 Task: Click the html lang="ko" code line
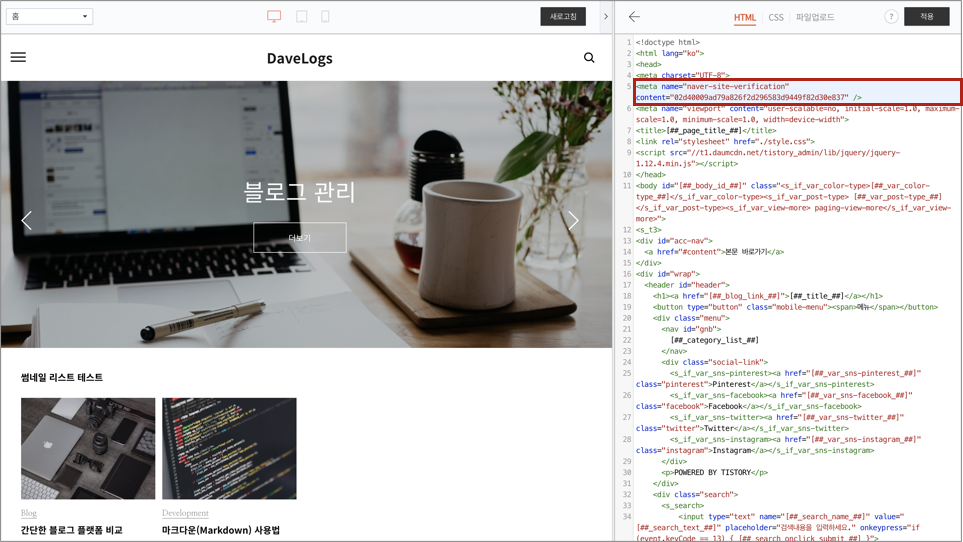[670, 53]
